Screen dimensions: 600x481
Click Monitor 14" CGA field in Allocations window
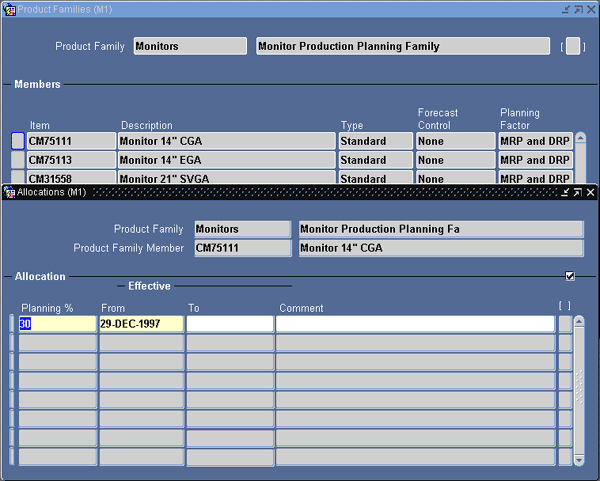(x=441, y=248)
